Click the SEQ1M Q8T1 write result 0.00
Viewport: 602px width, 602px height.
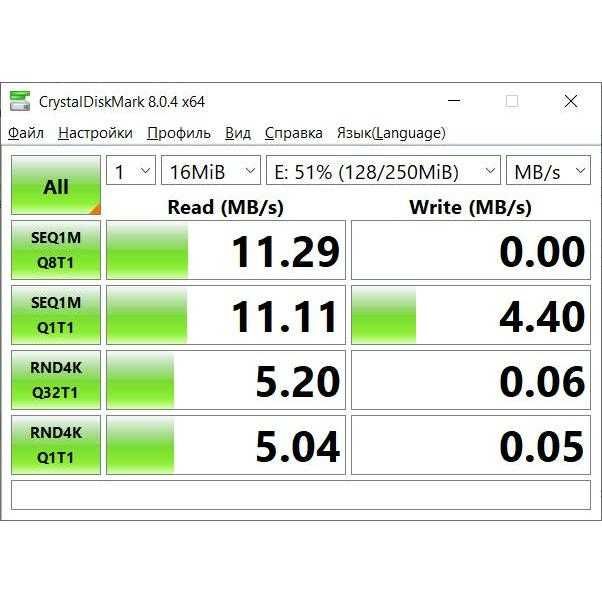(x=471, y=250)
